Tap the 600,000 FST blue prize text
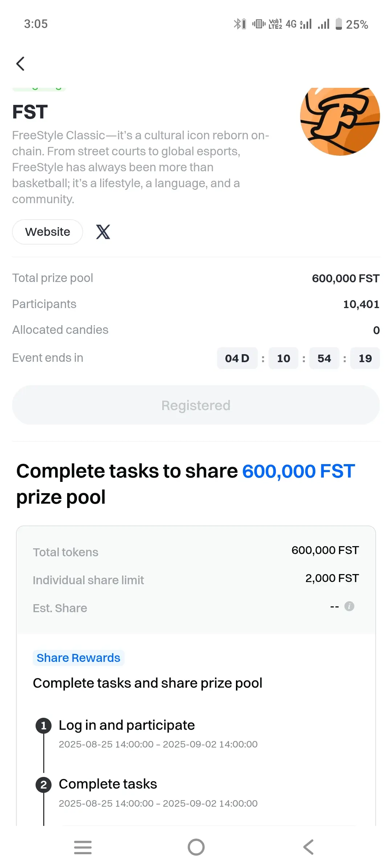 [298, 471]
